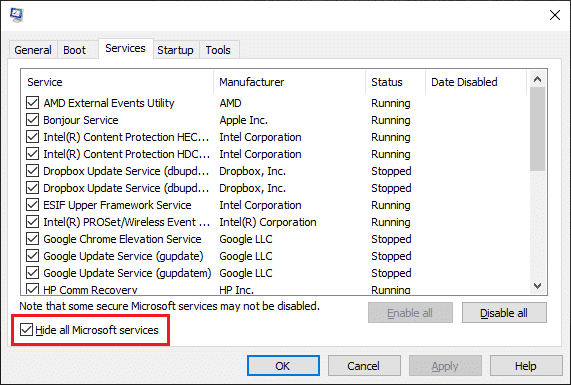The image size is (571, 385).
Task: Uncheck AMD External Events Utility service
Action: tap(32, 103)
